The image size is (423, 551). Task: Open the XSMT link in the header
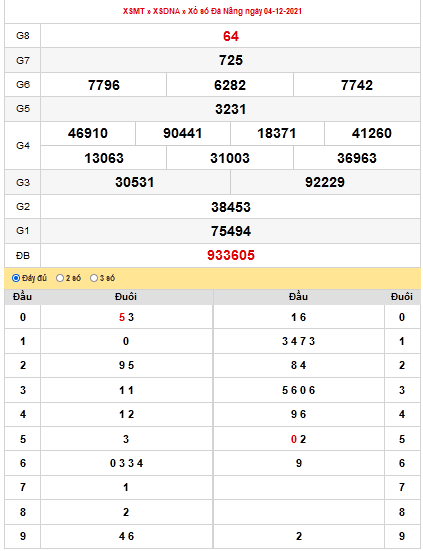pyautogui.click(x=134, y=11)
